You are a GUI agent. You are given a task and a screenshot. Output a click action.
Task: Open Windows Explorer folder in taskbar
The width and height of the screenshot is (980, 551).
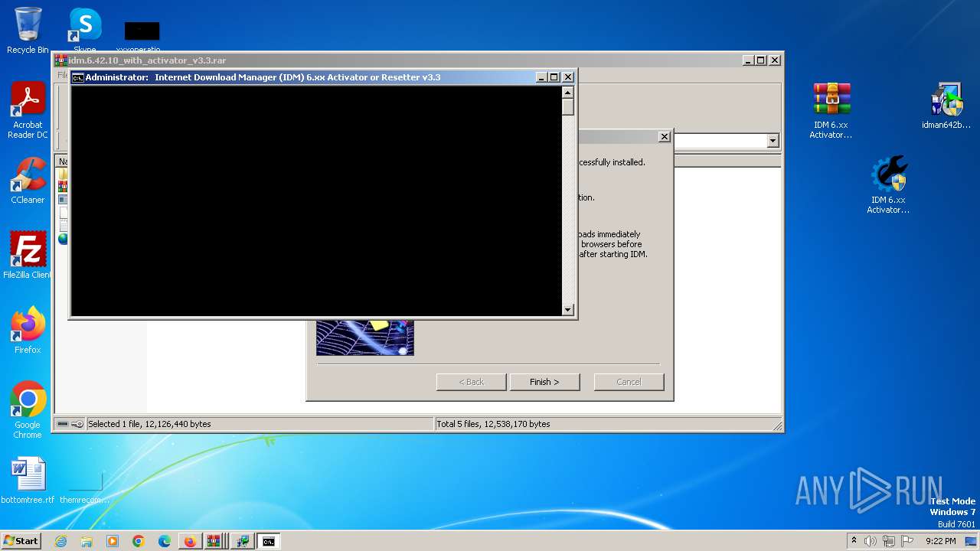[87, 541]
